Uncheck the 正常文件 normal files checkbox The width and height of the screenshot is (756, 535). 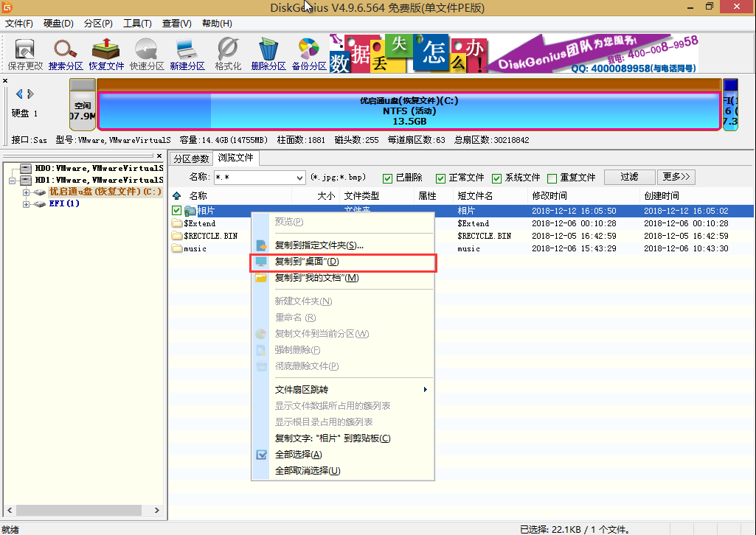pos(441,178)
